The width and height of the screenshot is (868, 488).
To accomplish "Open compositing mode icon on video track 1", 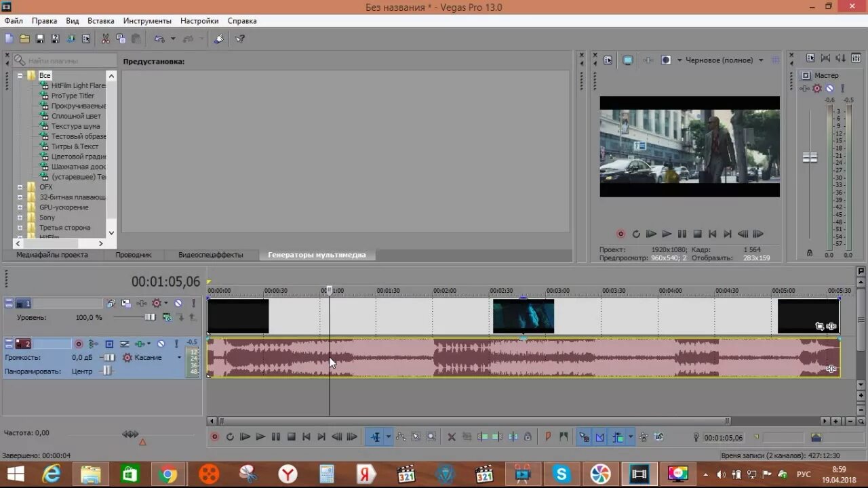I will 166,318.
